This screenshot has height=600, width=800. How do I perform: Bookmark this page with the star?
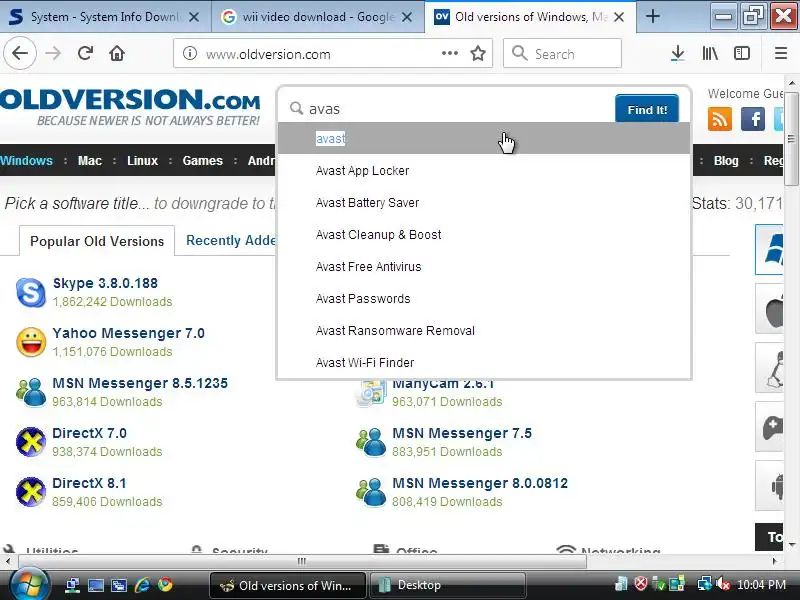click(x=478, y=53)
